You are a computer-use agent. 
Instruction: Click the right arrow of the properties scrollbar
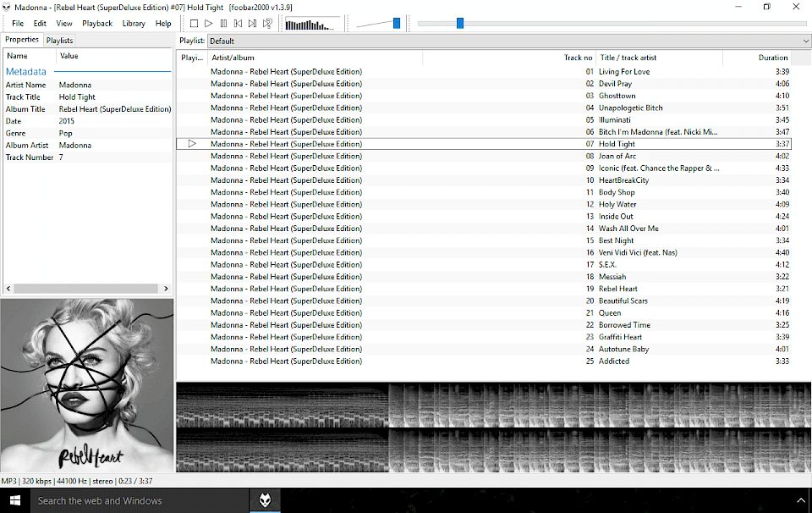(166, 289)
